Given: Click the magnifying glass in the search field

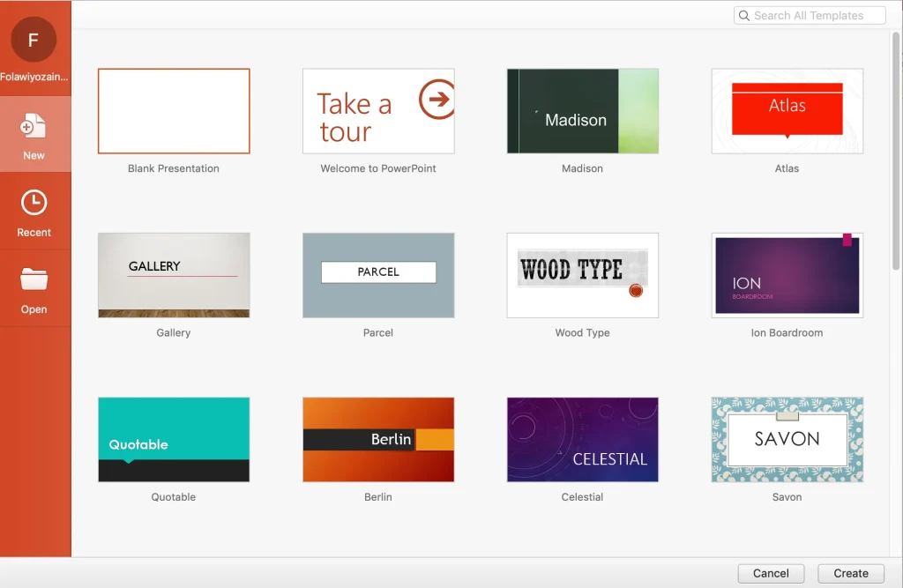Looking at the screenshot, I should tap(743, 15).
